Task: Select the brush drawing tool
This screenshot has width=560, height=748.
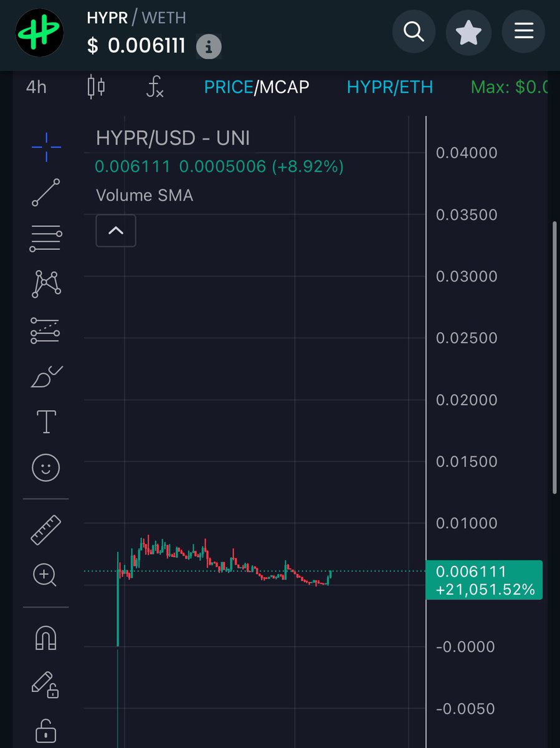Action: tap(45, 375)
